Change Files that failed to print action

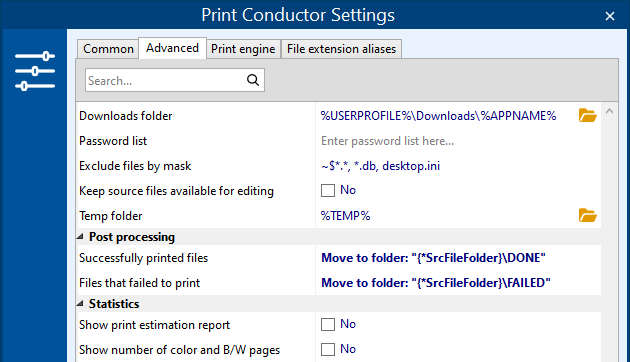pos(458,283)
